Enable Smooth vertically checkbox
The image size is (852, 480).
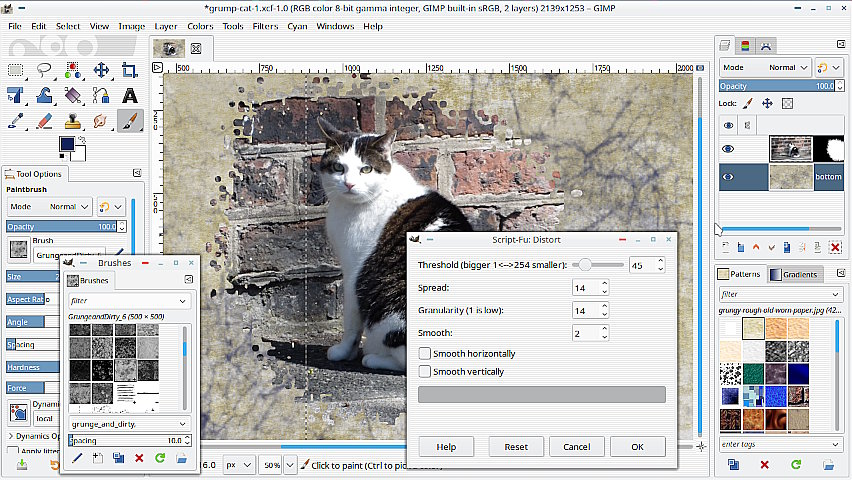(424, 372)
